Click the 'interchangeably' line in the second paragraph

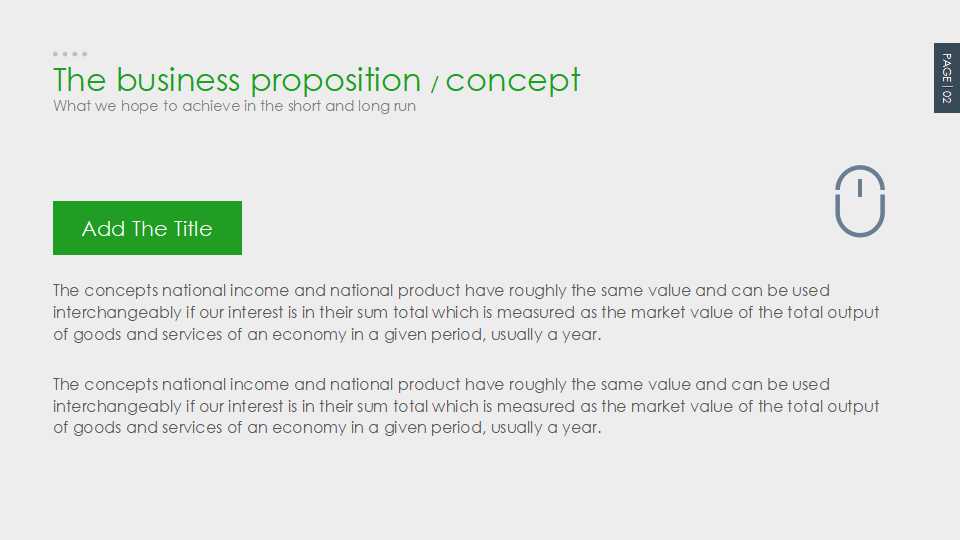pos(466,407)
